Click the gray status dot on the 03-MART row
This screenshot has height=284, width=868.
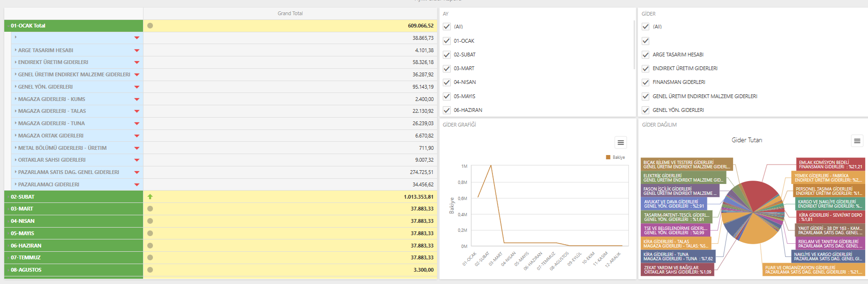pyautogui.click(x=150, y=209)
